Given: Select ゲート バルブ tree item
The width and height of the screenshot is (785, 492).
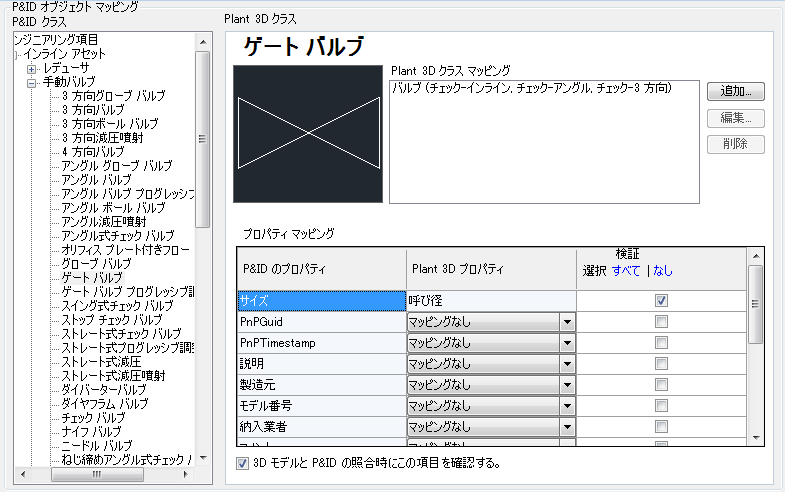Looking at the screenshot, I should (92, 278).
